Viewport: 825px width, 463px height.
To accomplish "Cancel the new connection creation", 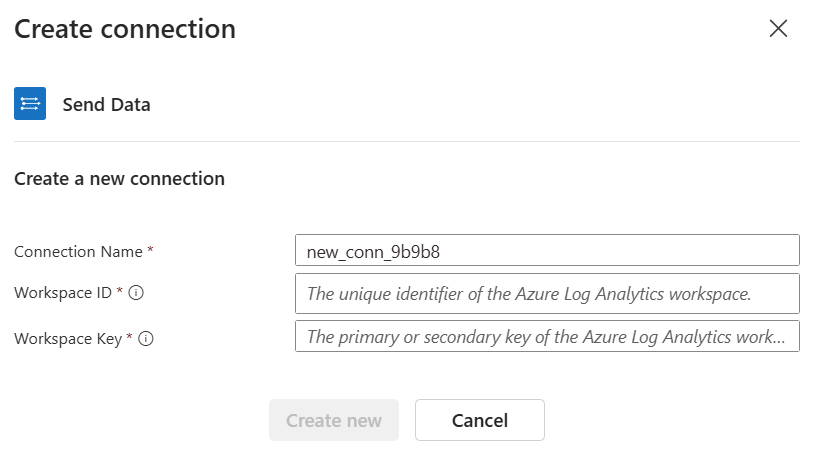I will (x=480, y=420).
